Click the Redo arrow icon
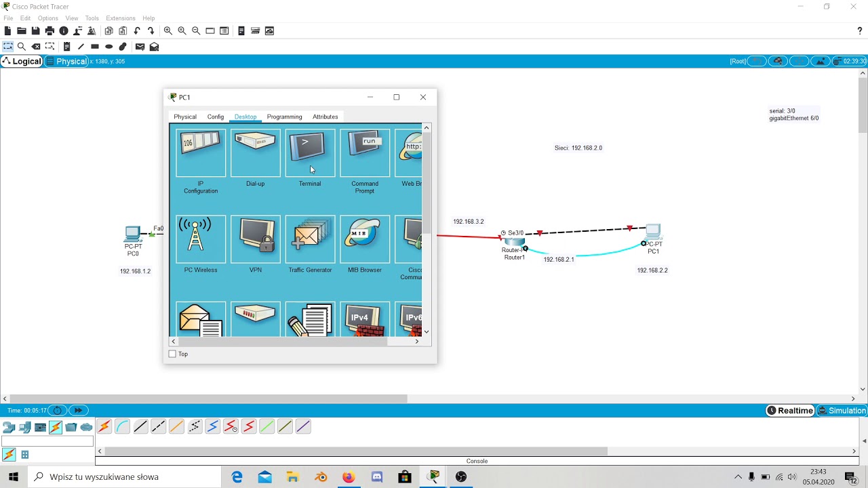The width and height of the screenshot is (868, 488). (x=151, y=30)
